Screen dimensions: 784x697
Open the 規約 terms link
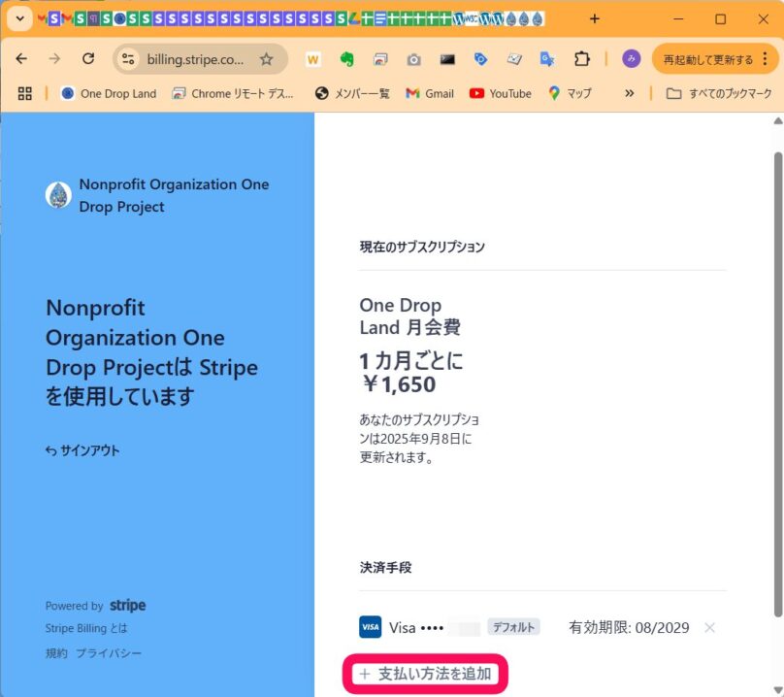56,653
